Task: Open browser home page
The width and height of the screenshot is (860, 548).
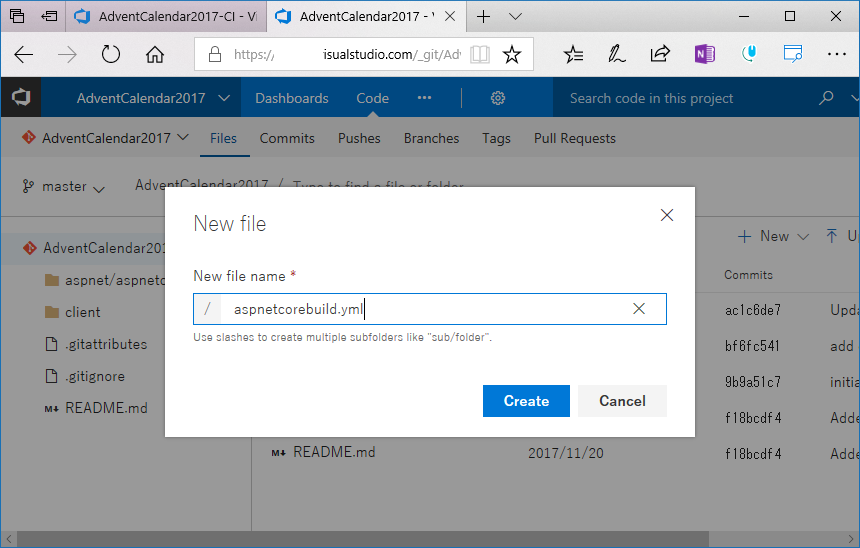Action: (x=155, y=54)
